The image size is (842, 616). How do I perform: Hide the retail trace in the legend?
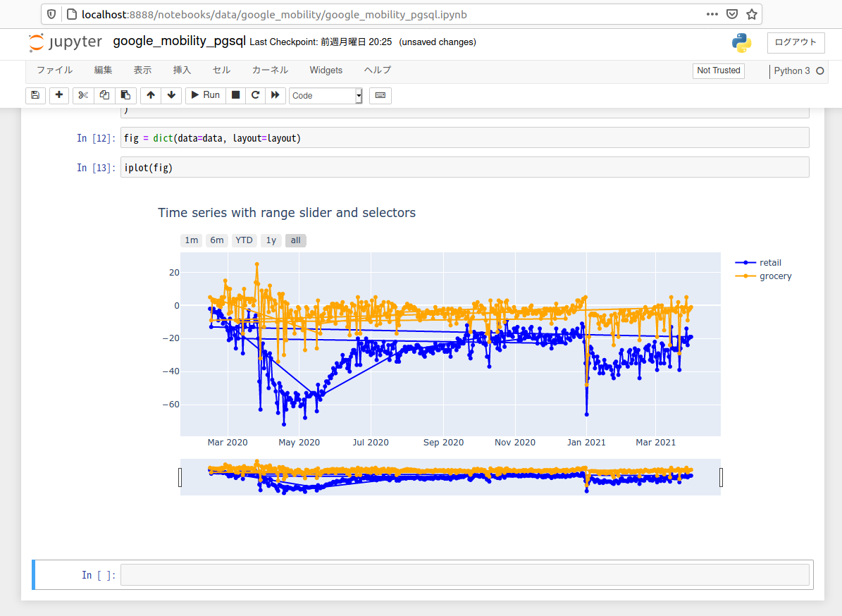click(x=770, y=262)
